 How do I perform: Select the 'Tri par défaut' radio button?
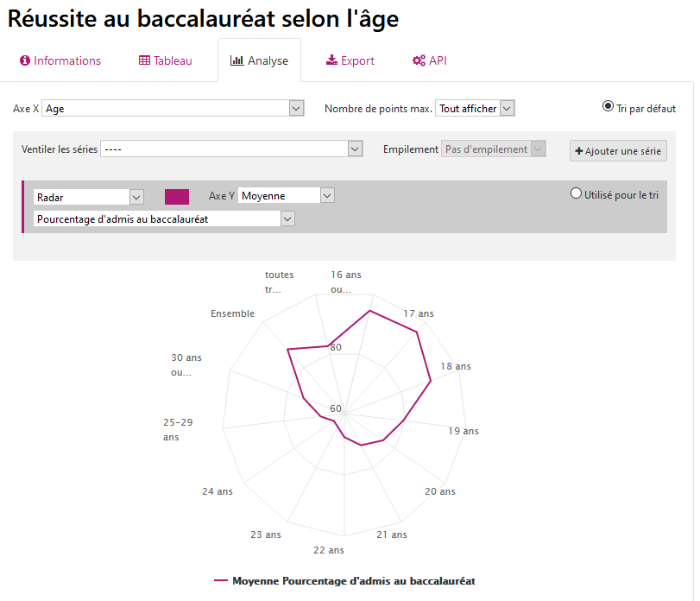pos(608,107)
